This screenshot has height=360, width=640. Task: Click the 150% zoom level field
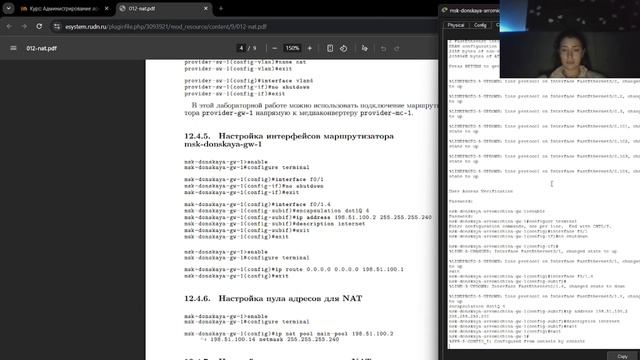click(x=292, y=48)
